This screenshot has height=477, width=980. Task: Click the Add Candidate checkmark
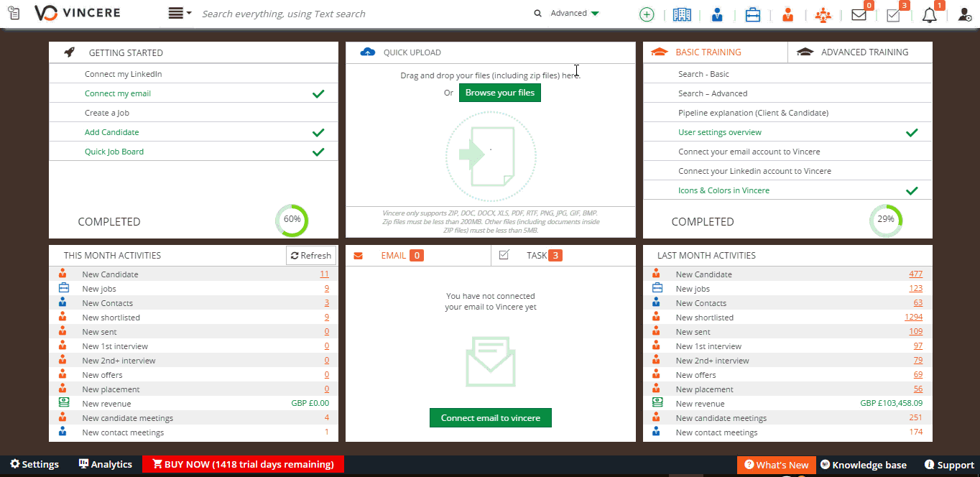(x=318, y=132)
